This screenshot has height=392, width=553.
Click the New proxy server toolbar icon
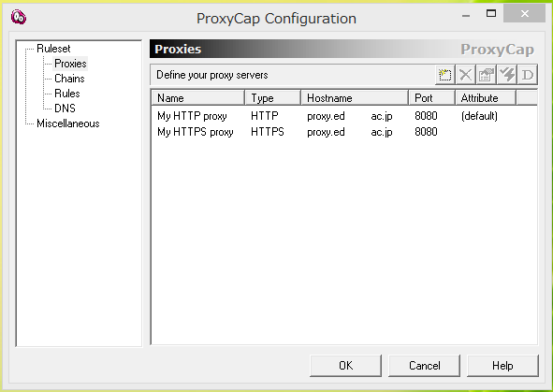445,75
